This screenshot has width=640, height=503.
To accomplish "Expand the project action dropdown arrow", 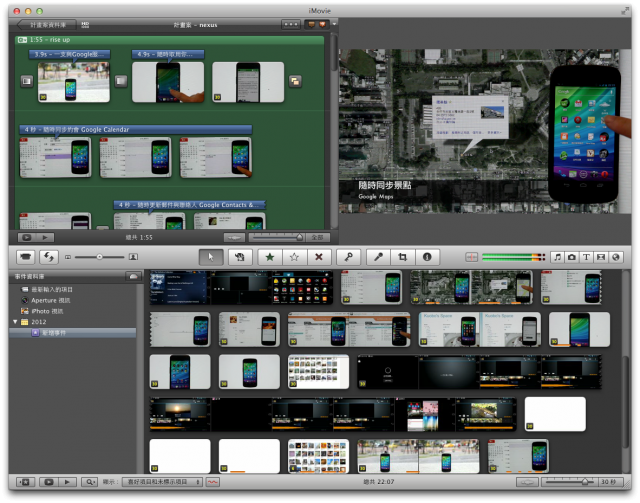I will [x=335, y=24].
